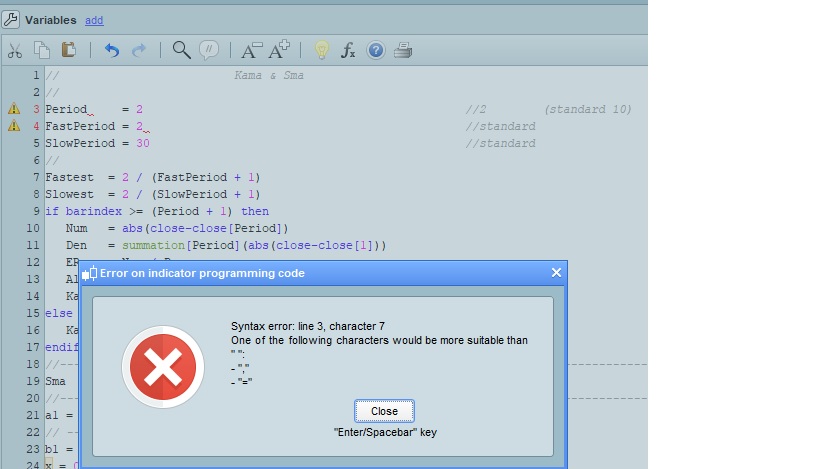Click the Slowest assignment on line 8
This screenshot has width=819, height=469.
click(153, 194)
